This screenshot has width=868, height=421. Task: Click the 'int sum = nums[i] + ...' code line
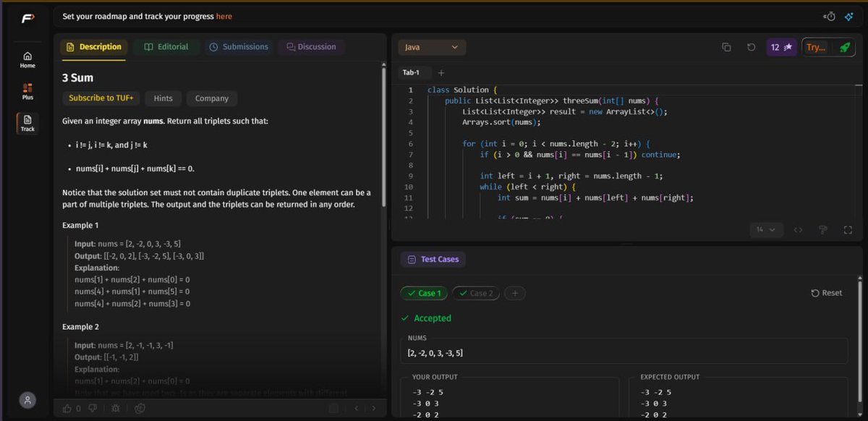tap(595, 197)
